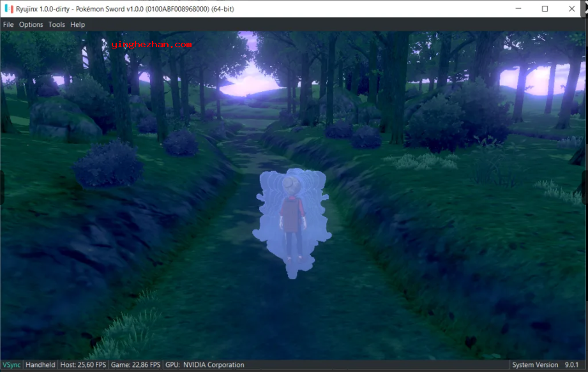
Task: Maximize the Ryujinx window
Action: tap(545, 9)
